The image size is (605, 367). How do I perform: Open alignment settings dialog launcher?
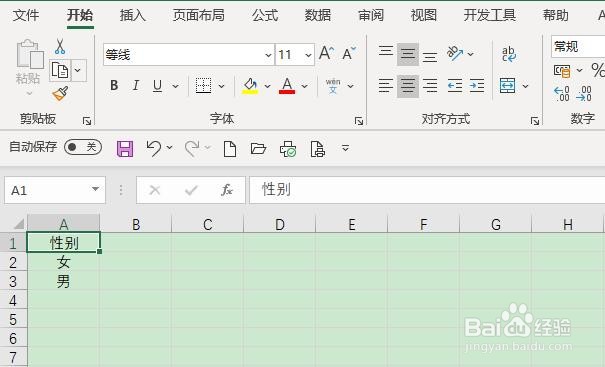(x=535, y=121)
